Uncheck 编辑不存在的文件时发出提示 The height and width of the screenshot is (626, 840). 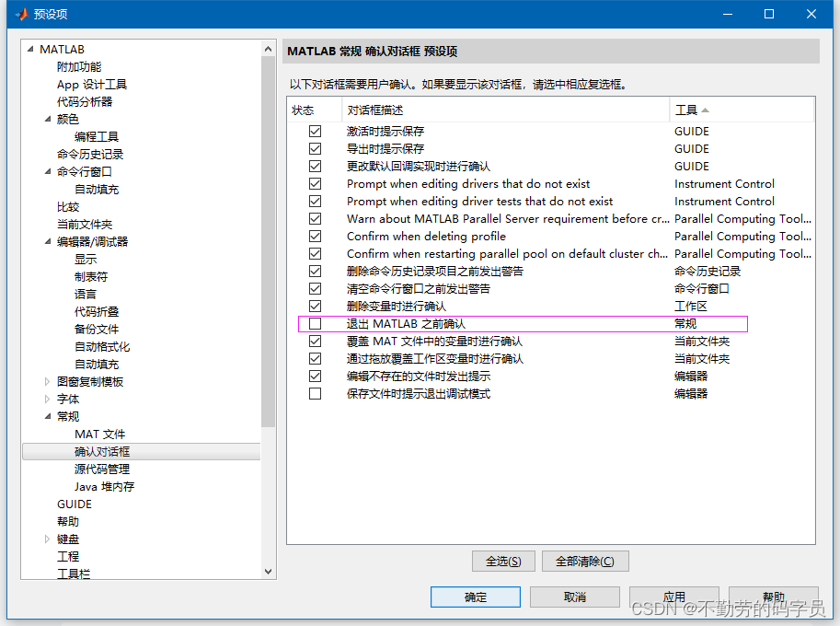pos(315,377)
